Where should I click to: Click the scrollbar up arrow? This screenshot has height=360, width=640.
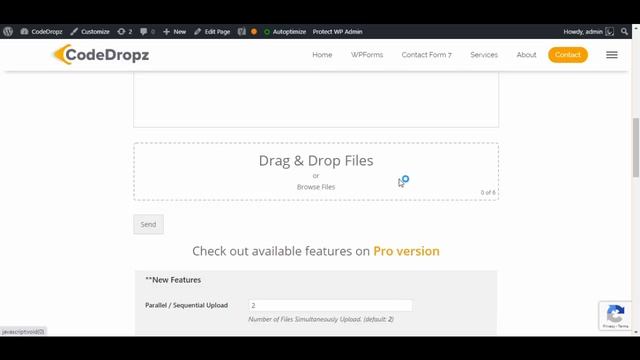pos(636,28)
